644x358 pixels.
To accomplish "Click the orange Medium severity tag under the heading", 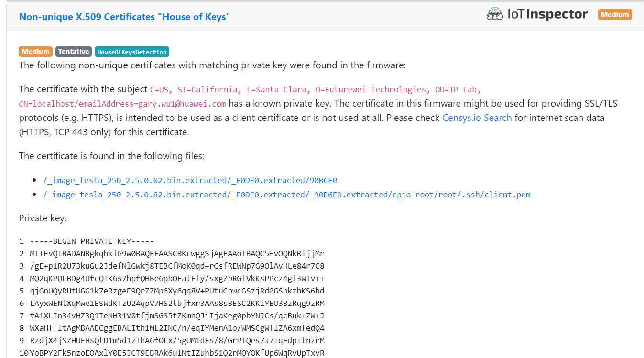I will (35, 52).
